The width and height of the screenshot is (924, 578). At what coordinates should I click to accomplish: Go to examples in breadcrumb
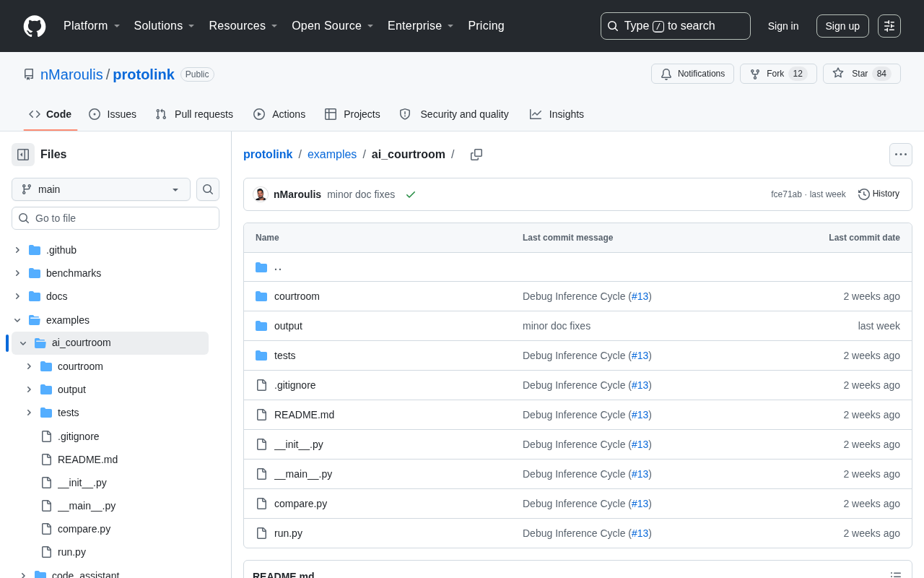332,154
